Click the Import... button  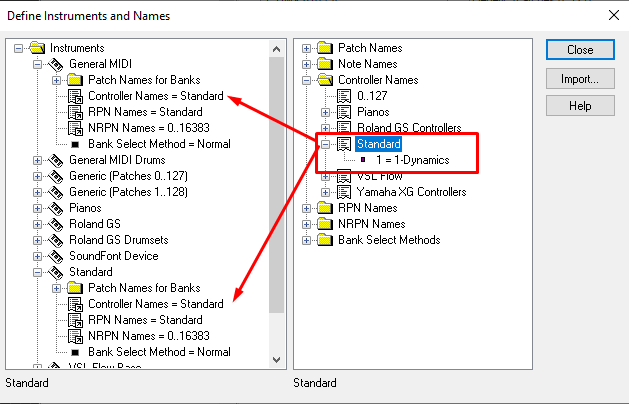580,78
